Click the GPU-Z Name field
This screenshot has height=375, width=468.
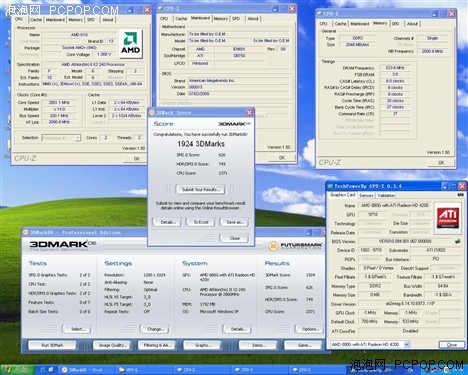(x=395, y=205)
